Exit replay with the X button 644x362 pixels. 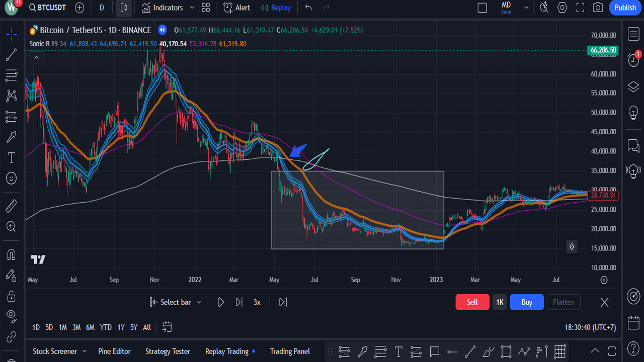coord(605,302)
